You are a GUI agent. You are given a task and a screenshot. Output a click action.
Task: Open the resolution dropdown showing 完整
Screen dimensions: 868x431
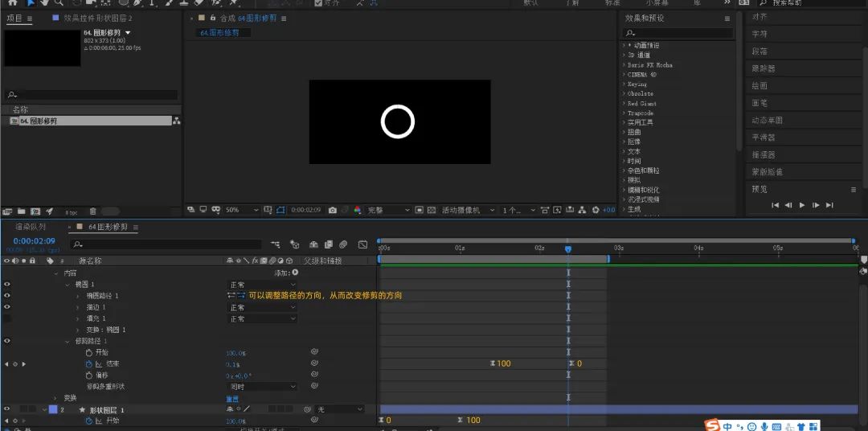click(x=388, y=210)
